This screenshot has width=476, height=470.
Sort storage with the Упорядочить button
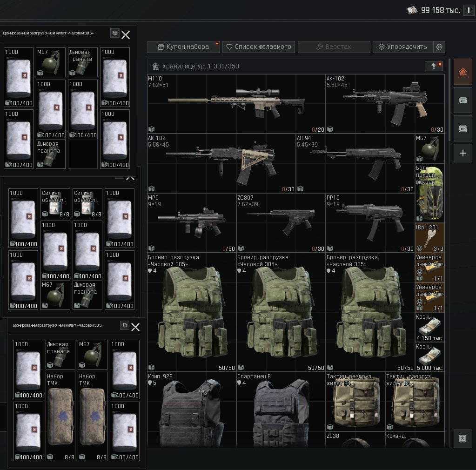click(x=403, y=47)
